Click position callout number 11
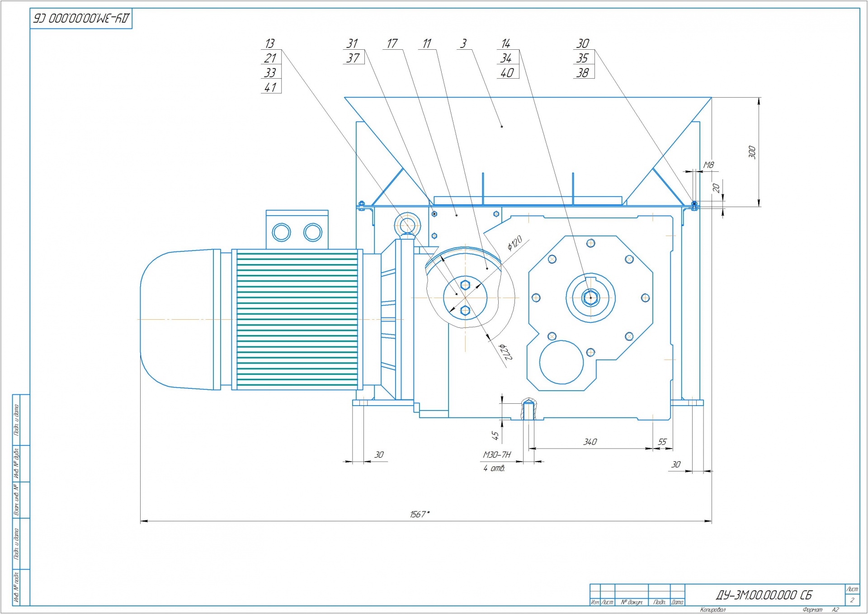Viewport: 868px width, 614px height. pos(427,43)
